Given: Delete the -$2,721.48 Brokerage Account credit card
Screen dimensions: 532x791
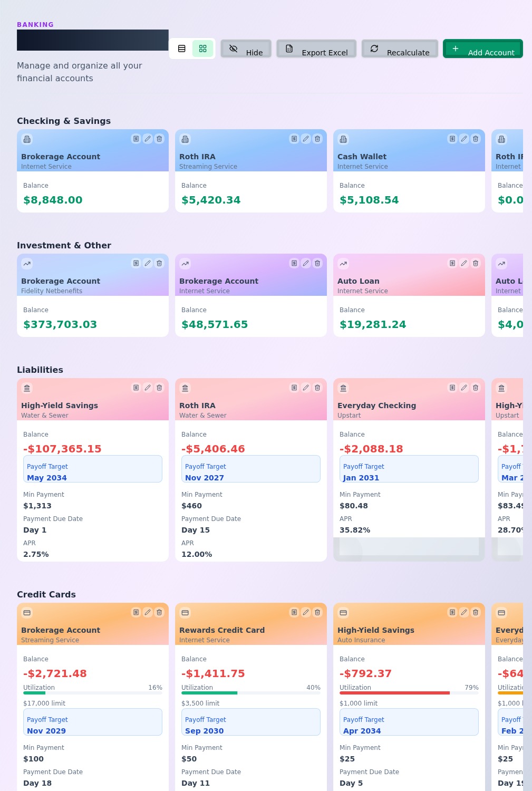Looking at the screenshot, I should [159, 612].
